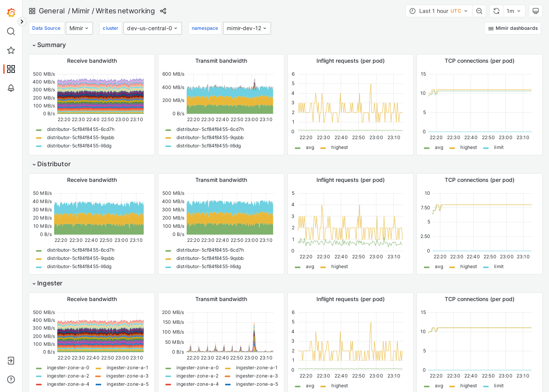This screenshot has height=392, width=549.
Task: Click the share icon next to dashboard title
Action: 163,11
